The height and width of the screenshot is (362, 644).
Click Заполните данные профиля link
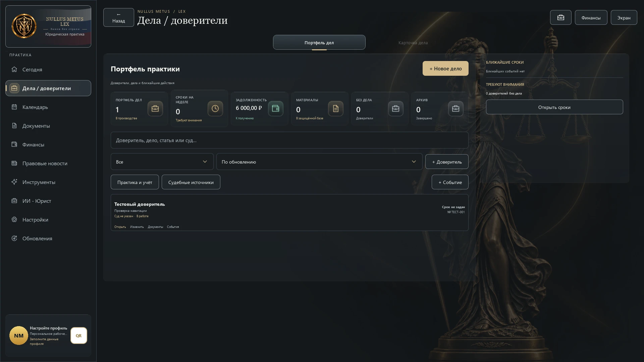click(44, 341)
